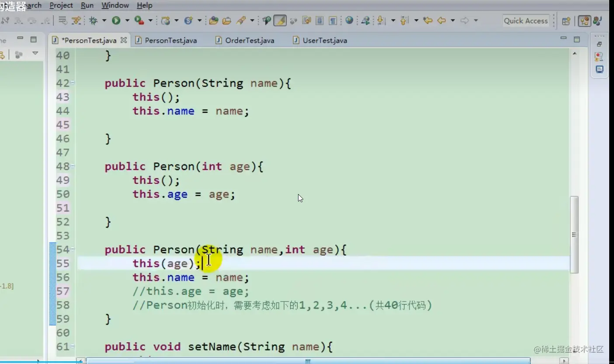Restore the right-side minimized view stack
The image size is (614, 364).
point(599,44)
